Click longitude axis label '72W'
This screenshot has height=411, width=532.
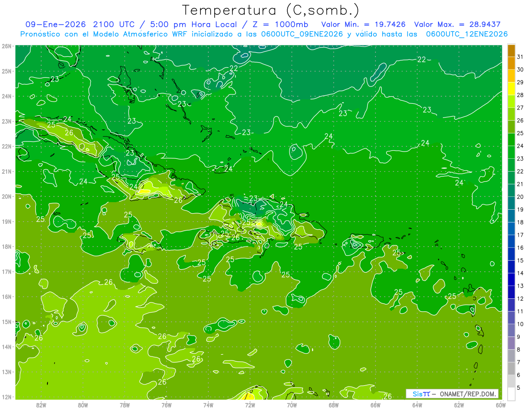(250, 405)
